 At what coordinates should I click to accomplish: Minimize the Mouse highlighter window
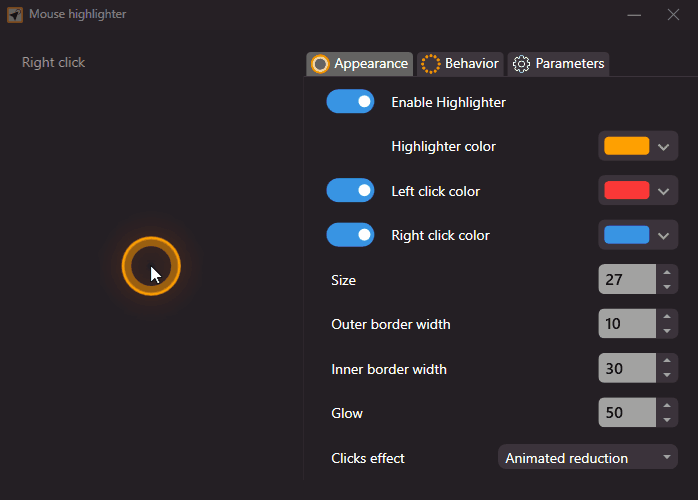coord(634,15)
